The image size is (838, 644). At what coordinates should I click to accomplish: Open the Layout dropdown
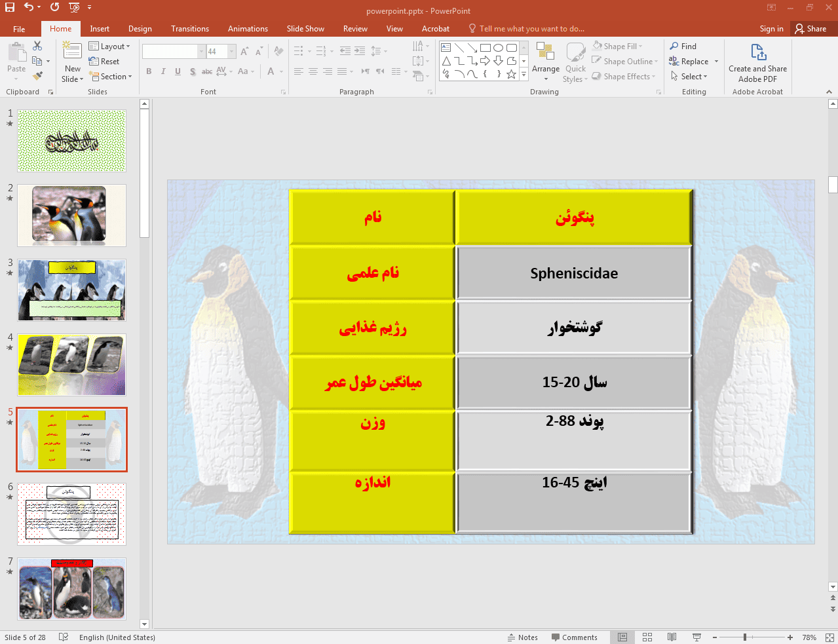[109, 47]
